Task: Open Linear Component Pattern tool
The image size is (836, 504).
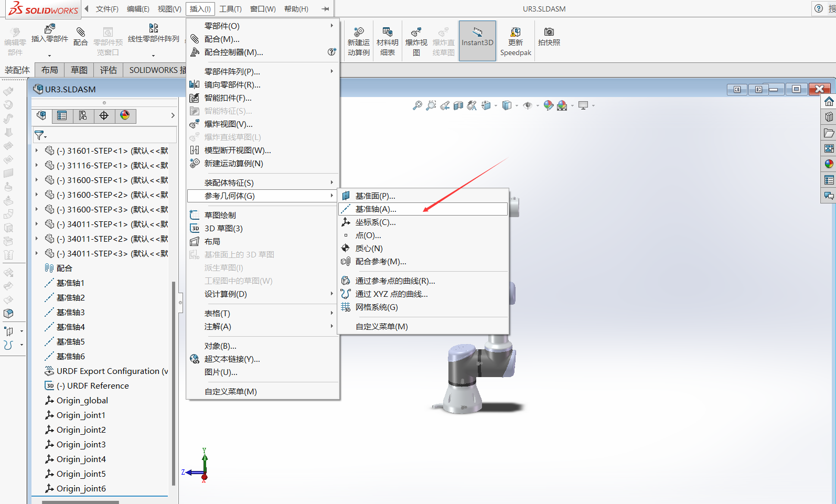Action: pos(154,28)
